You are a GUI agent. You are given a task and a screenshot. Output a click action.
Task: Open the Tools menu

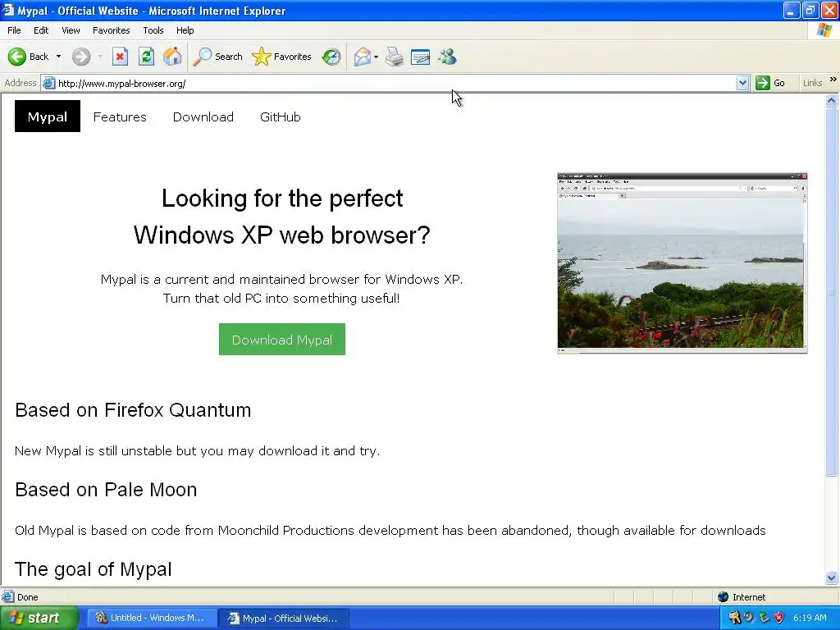[153, 30]
